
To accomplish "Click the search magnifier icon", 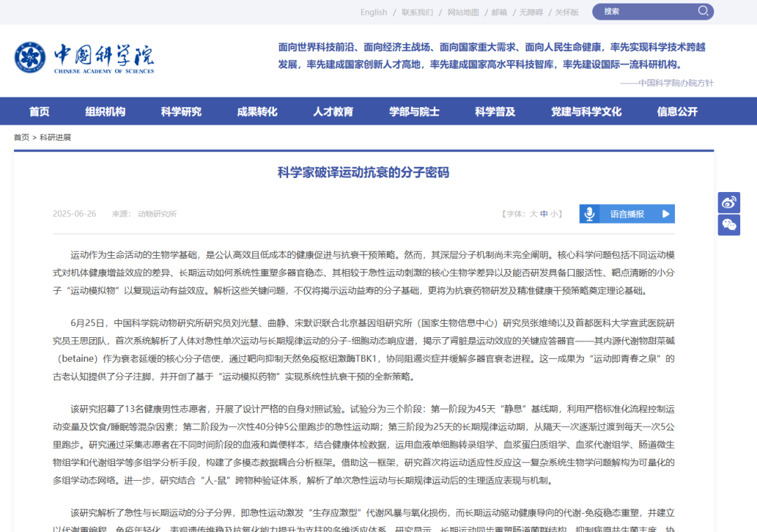I will (x=703, y=11).
